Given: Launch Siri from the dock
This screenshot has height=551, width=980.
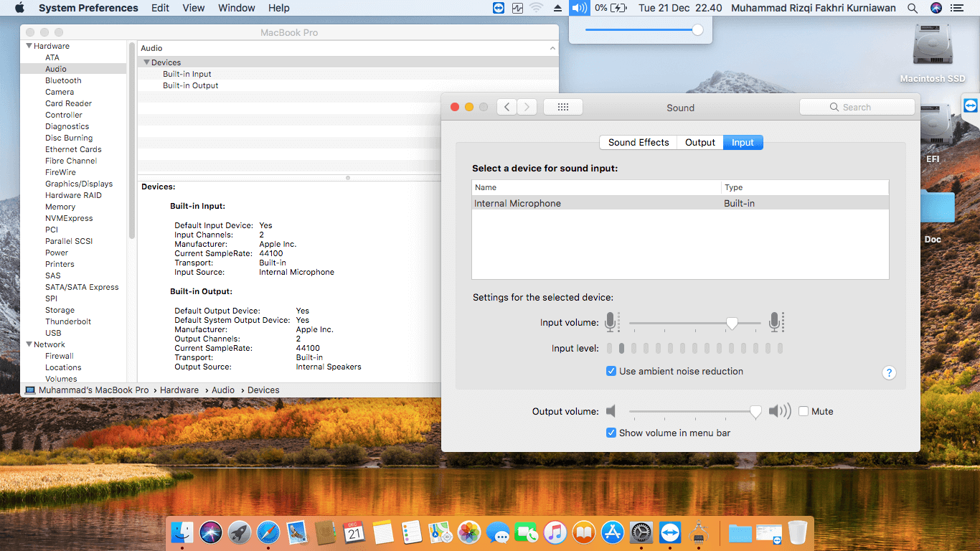Looking at the screenshot, I should click(x=211, y=532).
